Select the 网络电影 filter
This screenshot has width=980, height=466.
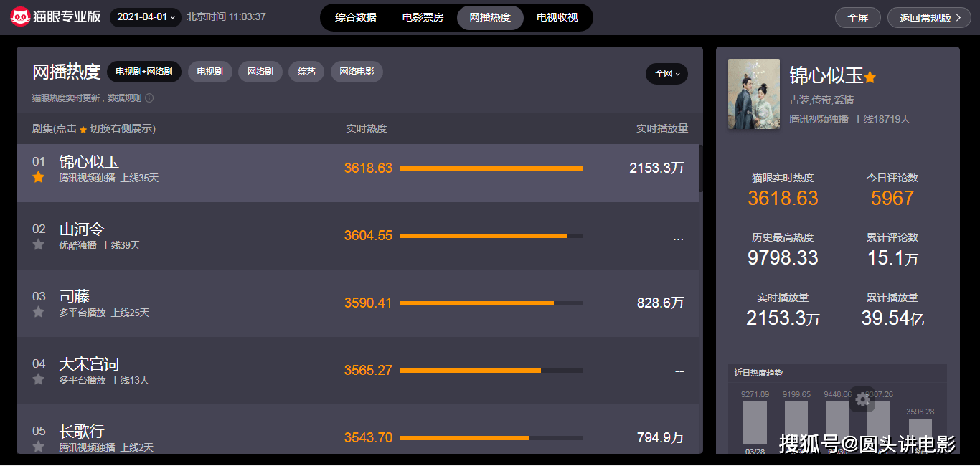coord(357,72)
